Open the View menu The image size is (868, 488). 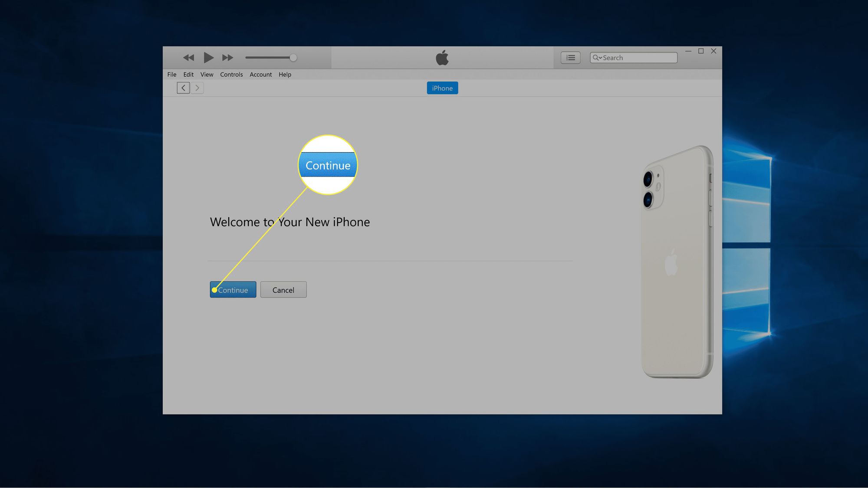[207, 75]
